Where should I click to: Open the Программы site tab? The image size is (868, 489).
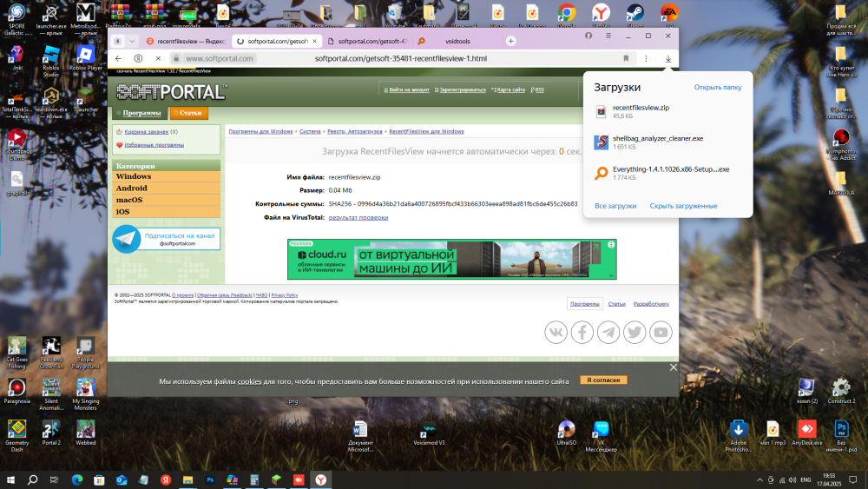pos(140,113)
